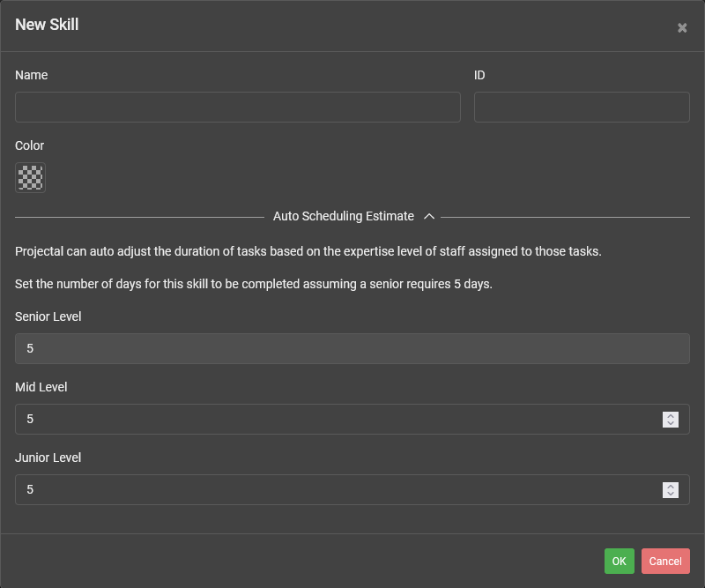The image size is (705, 588).
Task: Decrement Mid Level with the down stepper arrow
Action: click(671, 423)
